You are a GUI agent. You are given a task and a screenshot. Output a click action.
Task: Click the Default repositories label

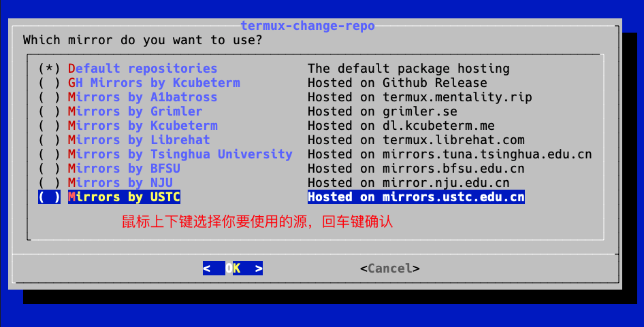point(142,69)
